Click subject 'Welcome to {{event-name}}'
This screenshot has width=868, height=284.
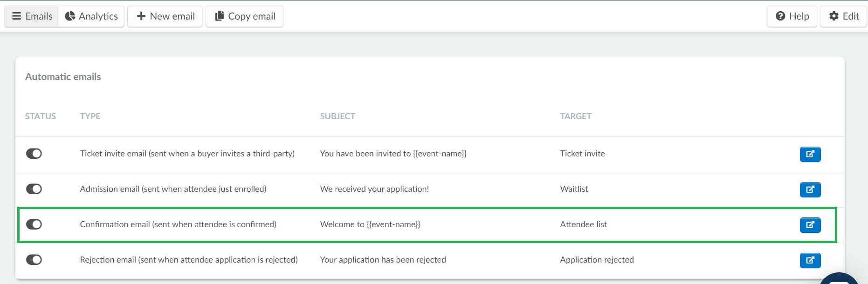tap(370, 224)
